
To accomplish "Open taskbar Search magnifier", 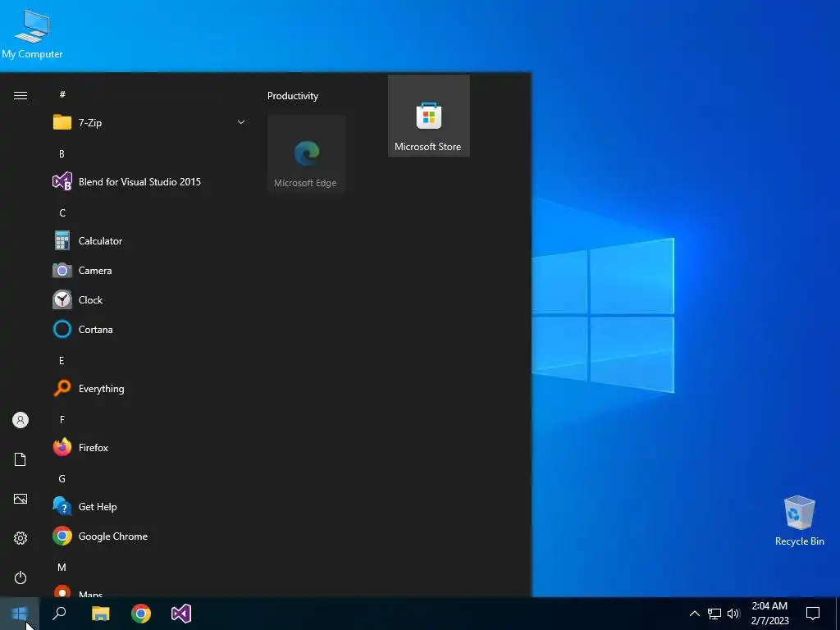I will [x=59, y=614].
